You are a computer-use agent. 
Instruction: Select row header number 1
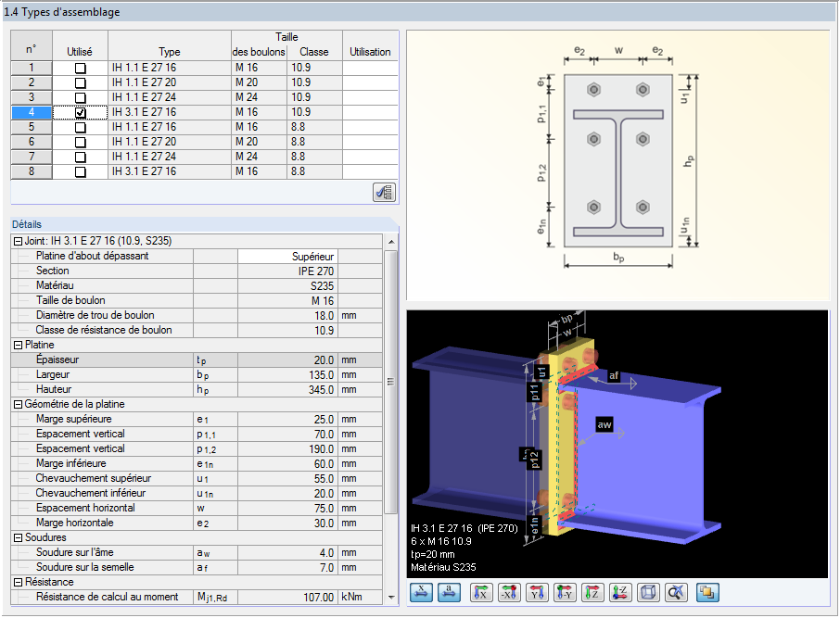point(32,68)
